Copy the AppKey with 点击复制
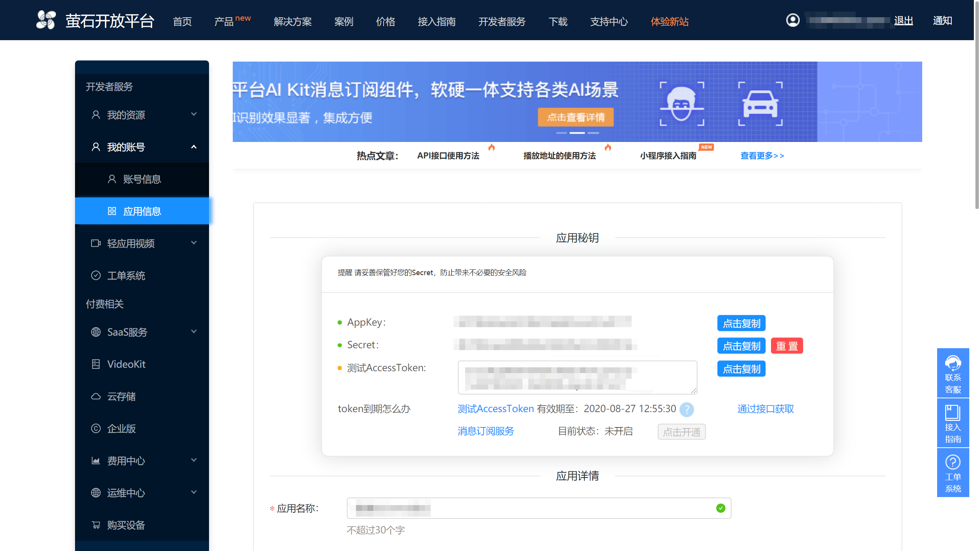Viewport: 980px width, 551px height. (741, 323)
